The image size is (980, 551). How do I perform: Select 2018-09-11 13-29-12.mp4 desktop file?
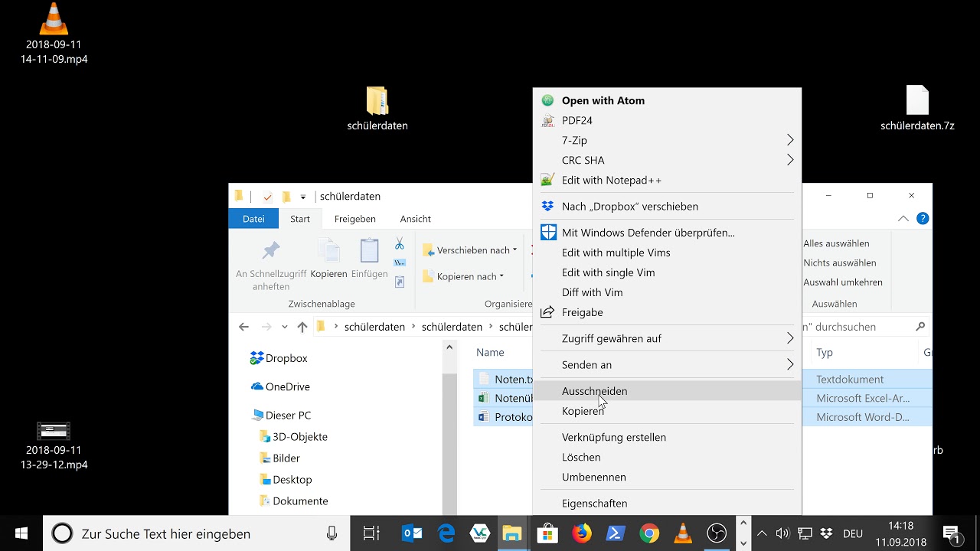click(54, 445)
